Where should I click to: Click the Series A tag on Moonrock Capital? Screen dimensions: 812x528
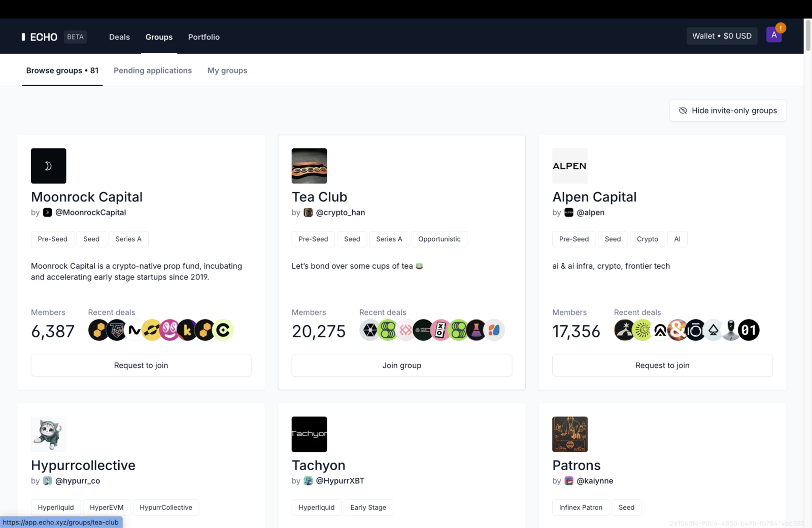point(128,239)
